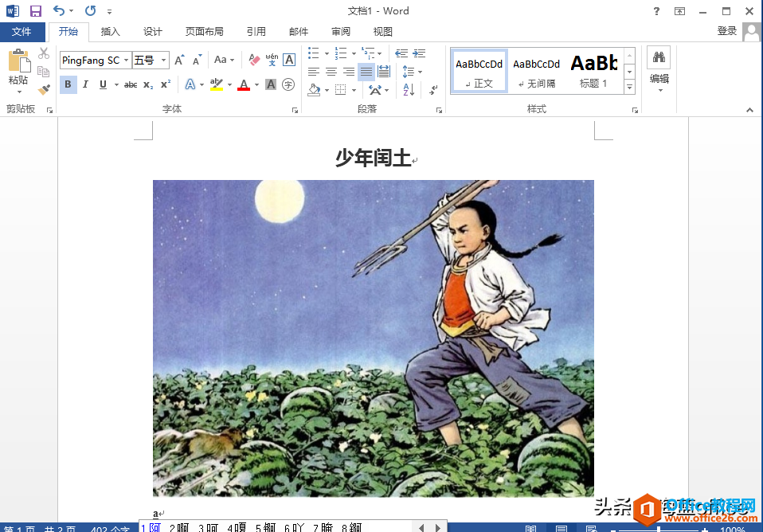Toggle strikethrough formatting
The width and height of the screenshot is (763, 532).
[131, 84]
